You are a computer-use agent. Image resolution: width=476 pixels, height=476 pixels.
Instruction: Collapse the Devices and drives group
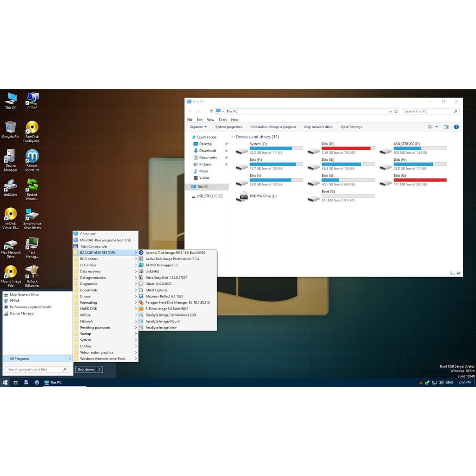coord(233,137)
